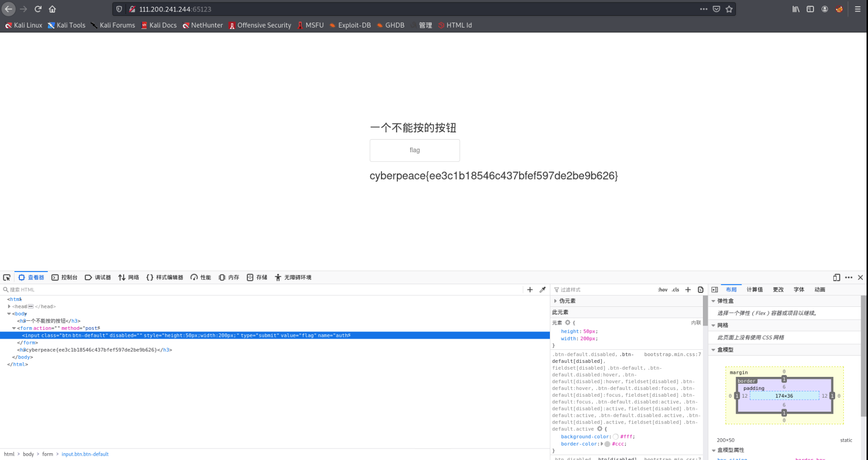868x460 pixels.
Task: Open the responsive design mode icon
Action: coord(837,277)
